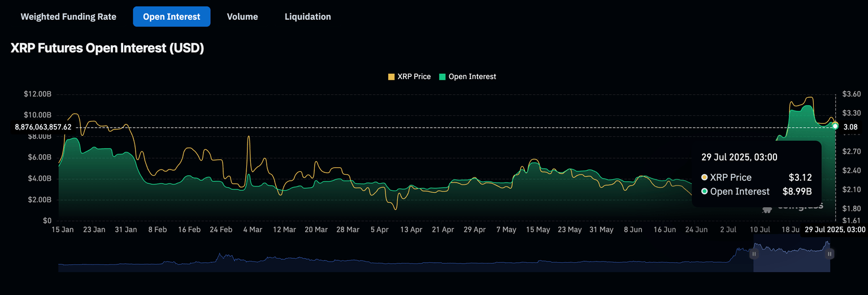Click the Coinglass watermark logo icon
The width and height of the screenshot is (868, 295).
pyautogui.click(x=767, y=209)
